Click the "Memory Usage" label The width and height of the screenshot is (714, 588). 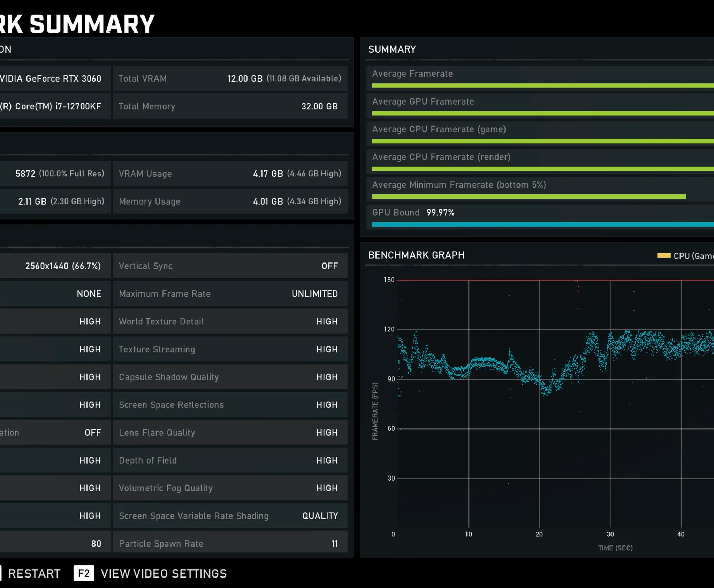[x=150, y=201]
